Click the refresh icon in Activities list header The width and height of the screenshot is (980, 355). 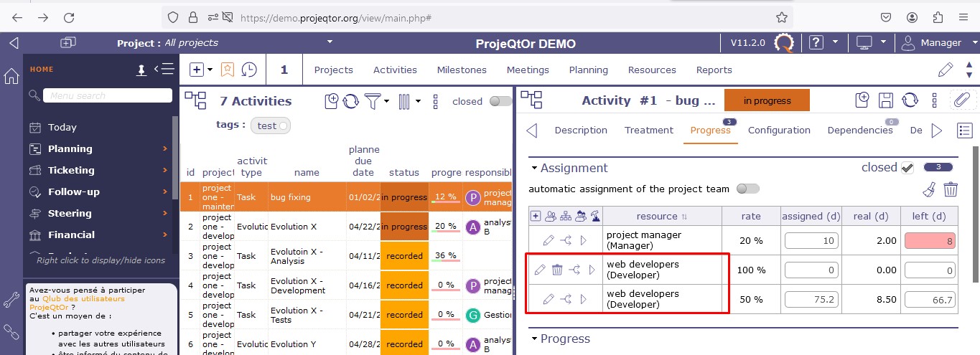(351, 101)
